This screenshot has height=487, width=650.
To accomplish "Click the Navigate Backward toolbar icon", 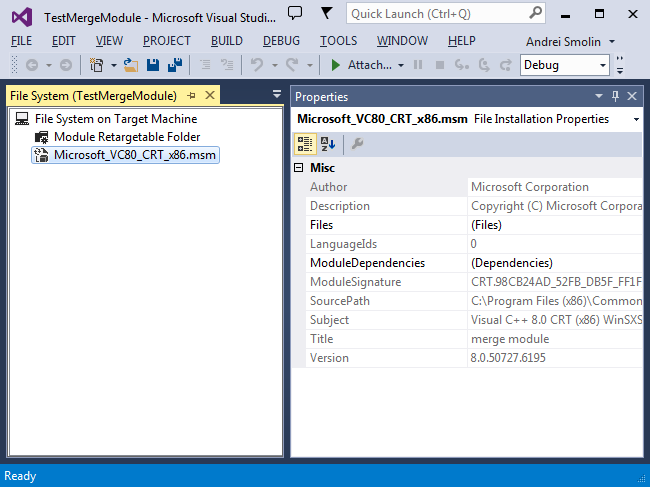I will click(x=32, y=65).
